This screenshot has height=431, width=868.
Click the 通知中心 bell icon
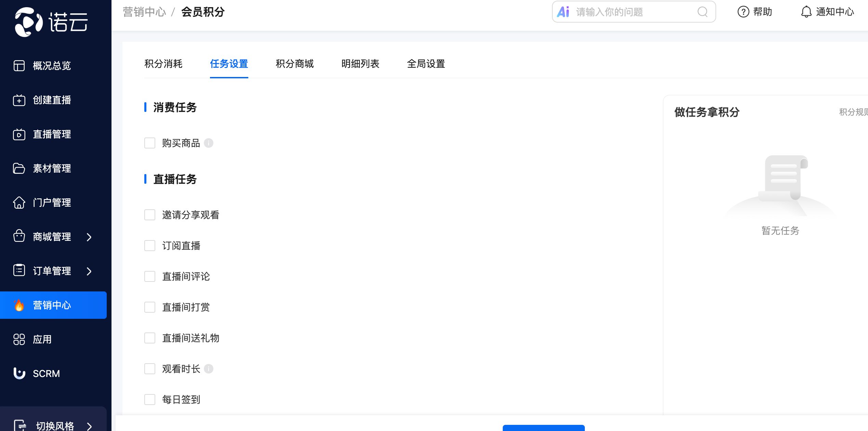pyautogui.click(x=806, y=12)
